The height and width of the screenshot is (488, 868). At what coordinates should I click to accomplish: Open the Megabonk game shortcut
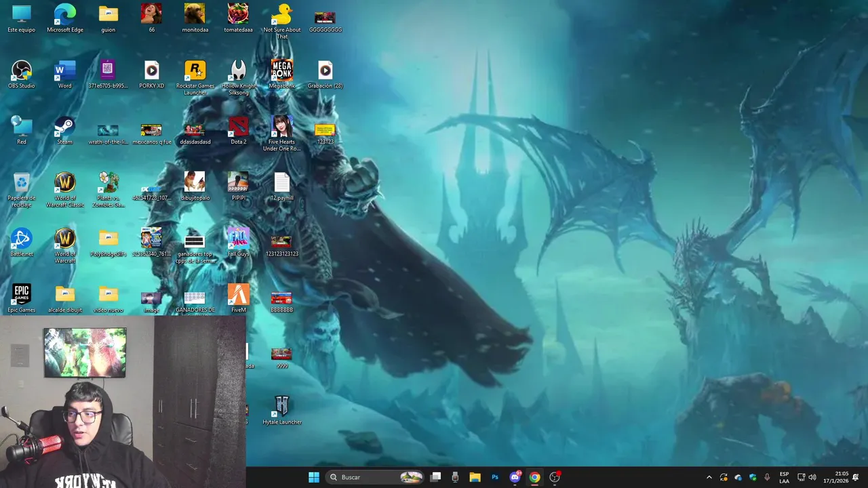click(x=281, y=75)
